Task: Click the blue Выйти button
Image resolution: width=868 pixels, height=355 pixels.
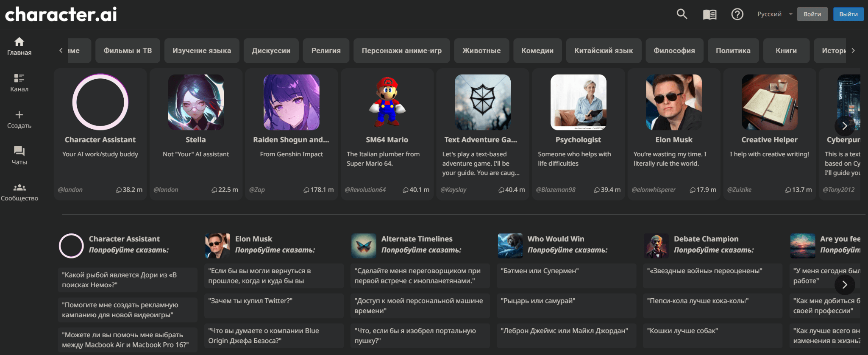Action: [848, 14]
